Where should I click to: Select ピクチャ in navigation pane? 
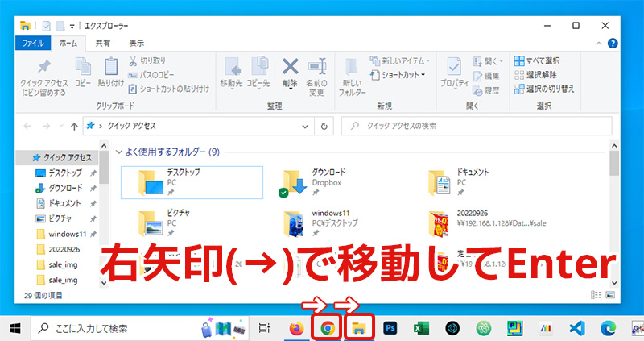[60, 218]
